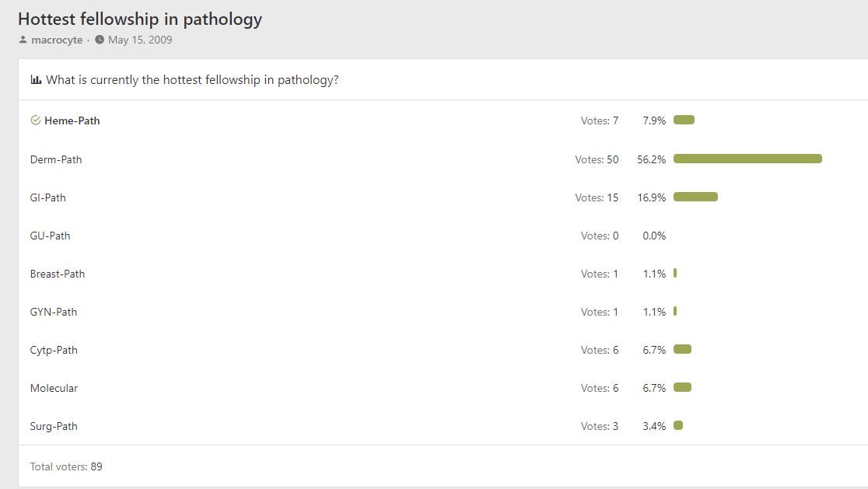The image size is (868, 489).
Task: Show voters for Derm-Path Votes: 50
Action: tap(597, 159)
